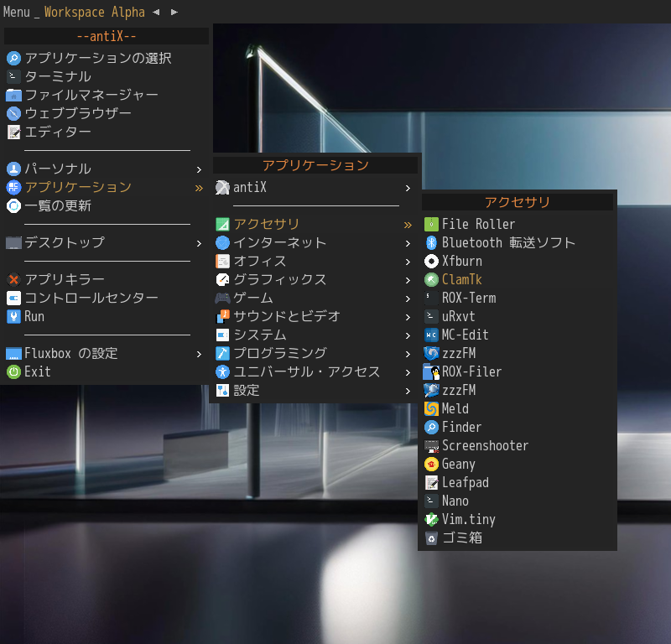Expand the システム submenu chevron
Image resolution: width=671 pixels, height=644 pixels.
coord(408,335)
